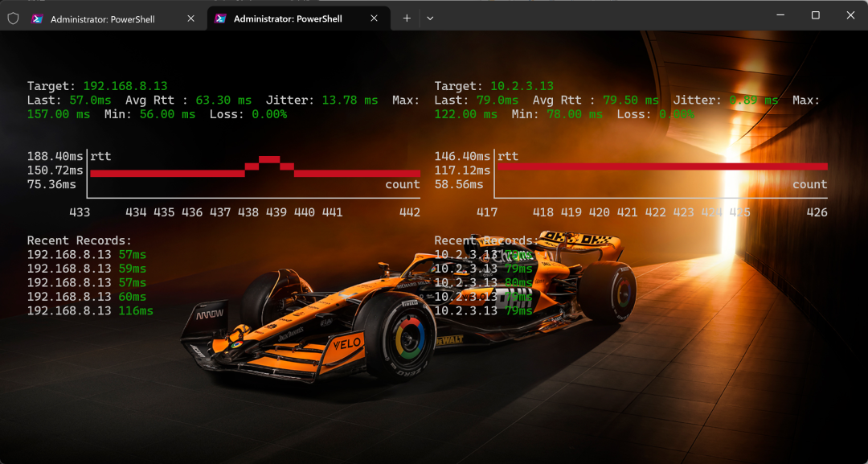Click the 75.36ms axis label
Viewport: 868px width, 464px height.
pos(52,184)
